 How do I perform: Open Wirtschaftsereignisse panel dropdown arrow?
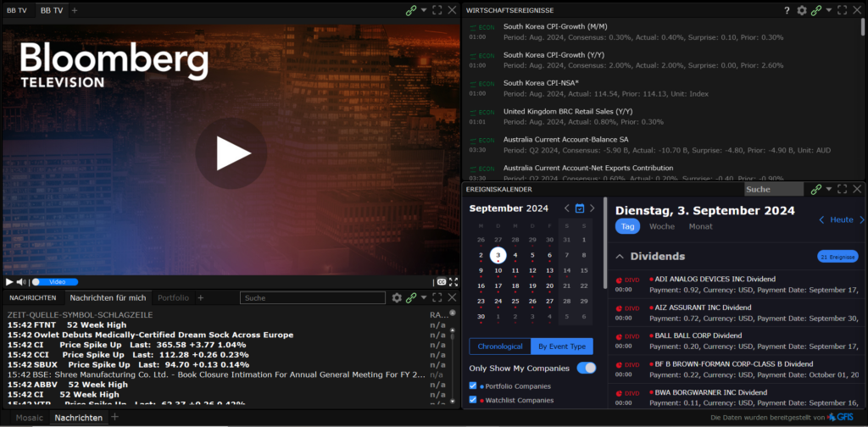tap(829, 10)
